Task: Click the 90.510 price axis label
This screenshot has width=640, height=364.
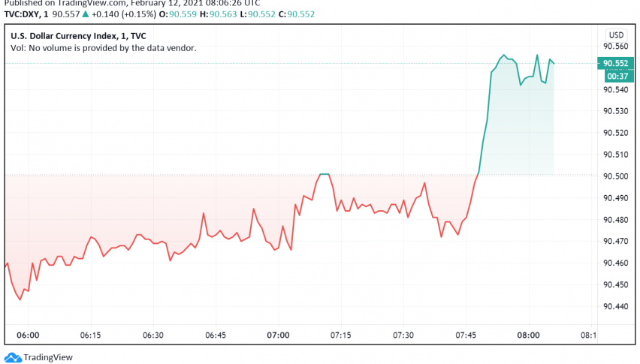Action: point(616,155)
